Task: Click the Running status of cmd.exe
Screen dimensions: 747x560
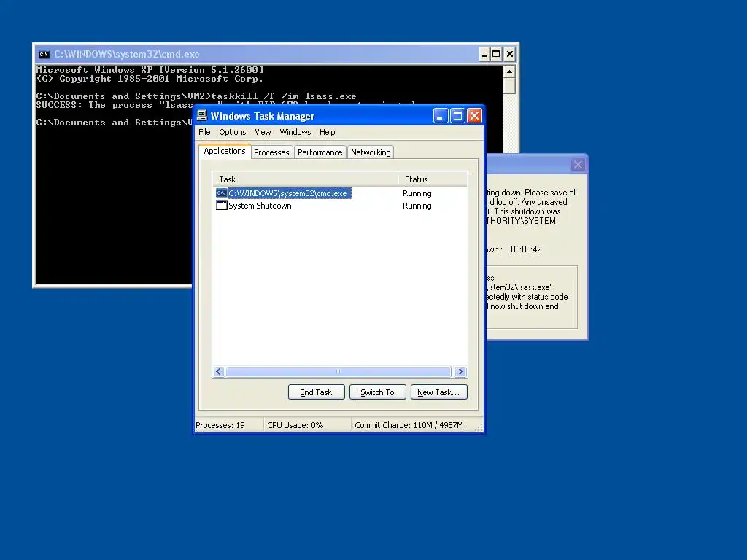Action: pyautogui.click(x=417, y=193)
